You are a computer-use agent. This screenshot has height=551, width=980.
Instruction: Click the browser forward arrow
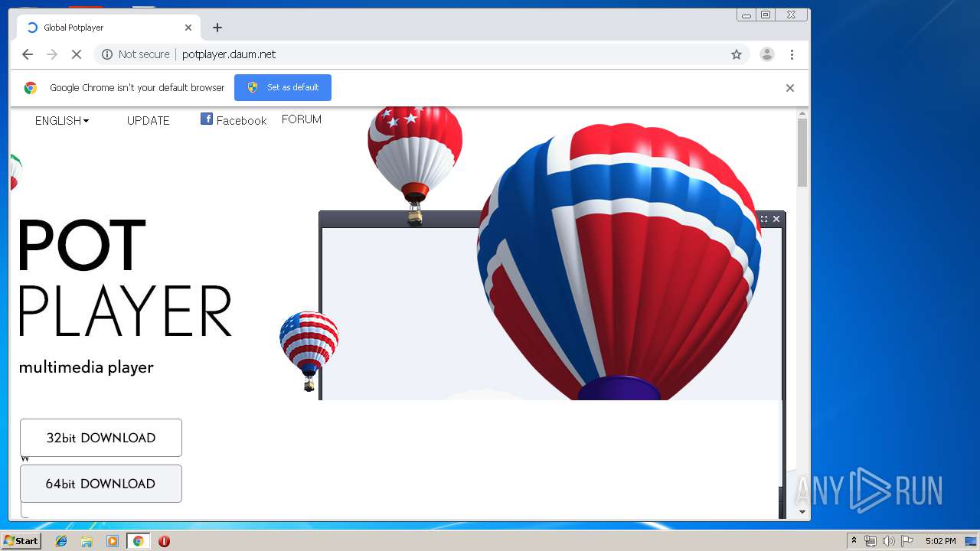tap(52, 54)
